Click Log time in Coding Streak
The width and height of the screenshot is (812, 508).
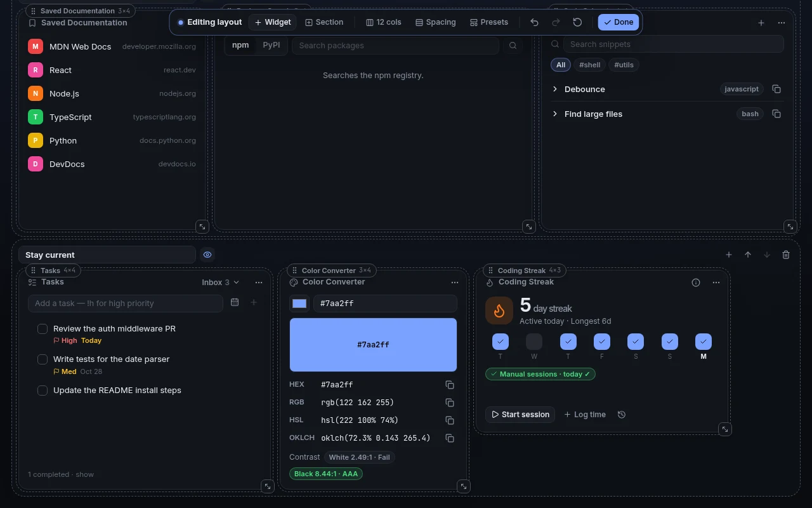pos(585,415)
